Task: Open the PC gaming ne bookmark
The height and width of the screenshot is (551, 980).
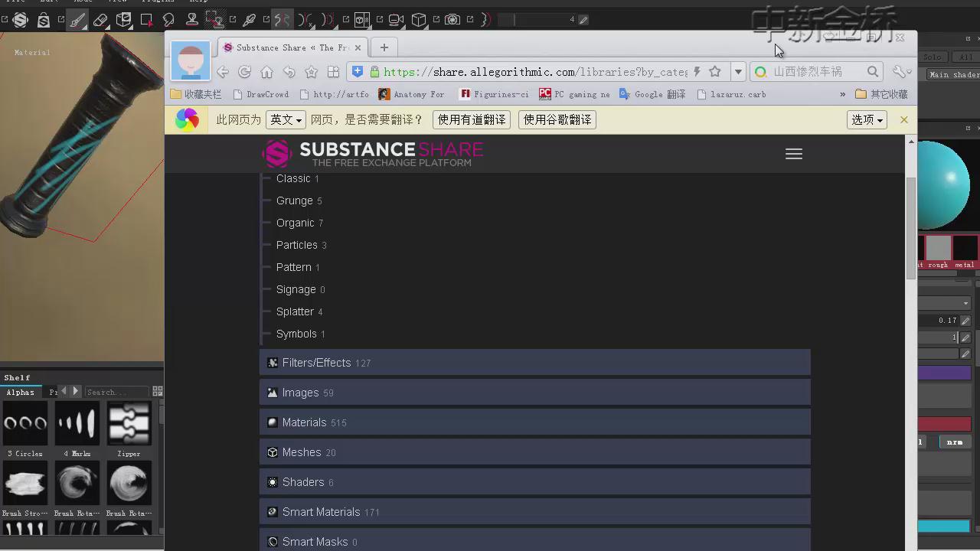Action: [574, 94]
